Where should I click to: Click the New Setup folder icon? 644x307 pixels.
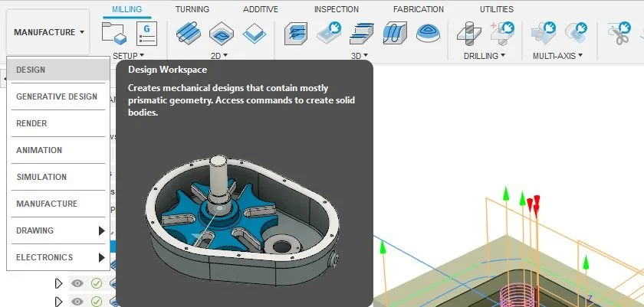(113, 33)
